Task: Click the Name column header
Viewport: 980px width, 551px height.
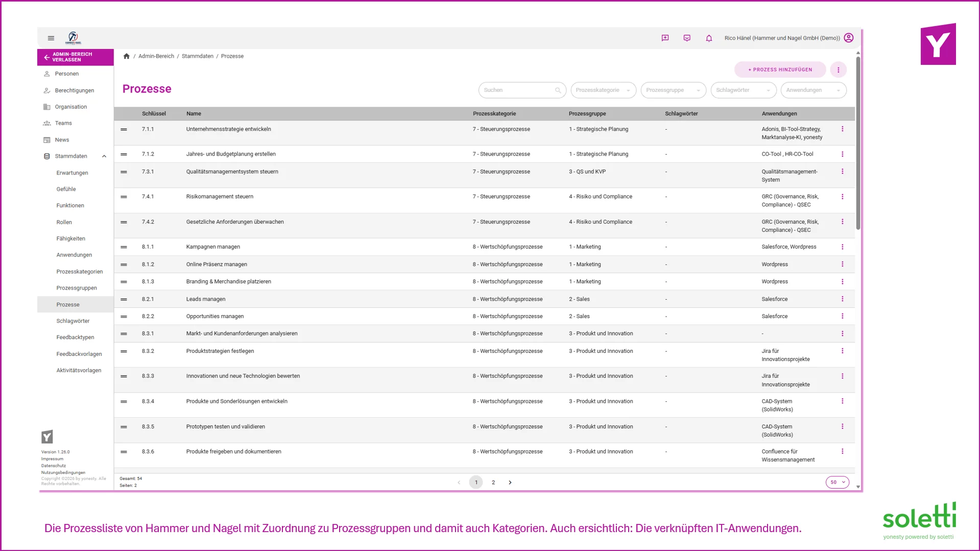Action: (194, 114)
